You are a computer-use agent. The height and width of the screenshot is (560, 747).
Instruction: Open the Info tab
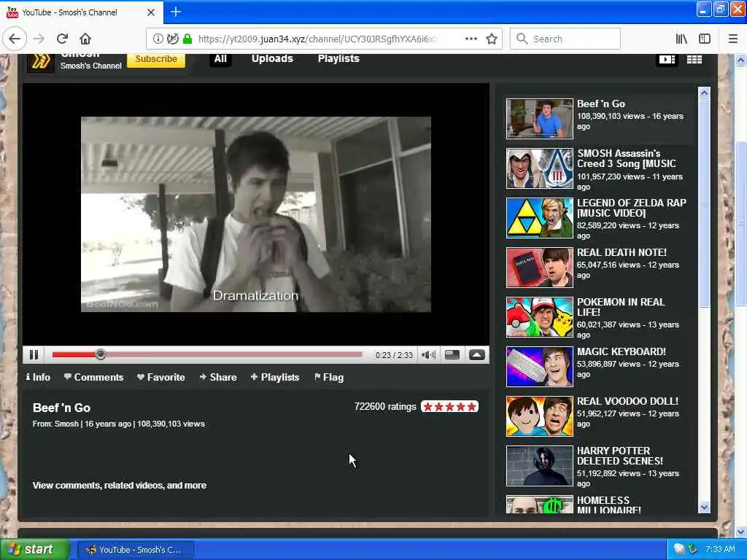tap(38, 377)
